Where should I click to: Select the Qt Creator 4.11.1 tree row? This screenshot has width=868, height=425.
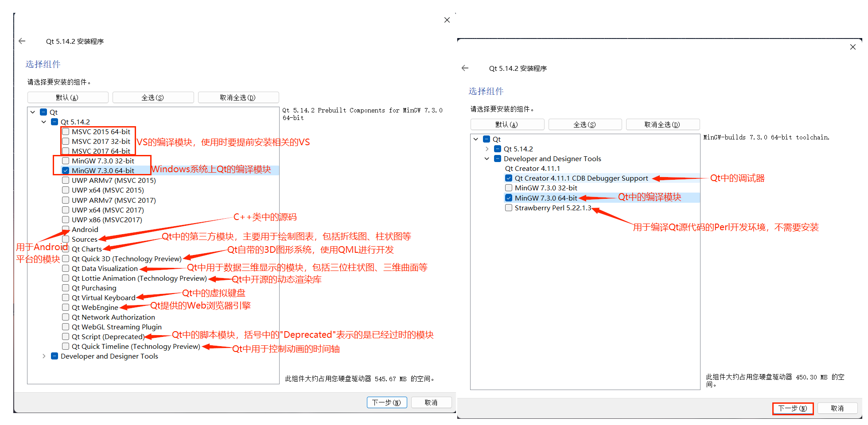[533, 168]
